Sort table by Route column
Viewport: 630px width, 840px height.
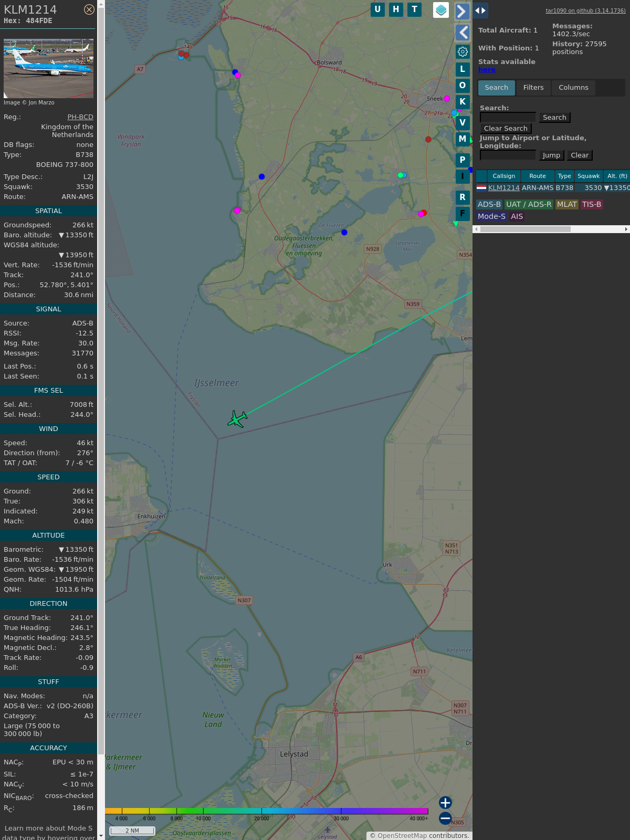tap(538, 176)
